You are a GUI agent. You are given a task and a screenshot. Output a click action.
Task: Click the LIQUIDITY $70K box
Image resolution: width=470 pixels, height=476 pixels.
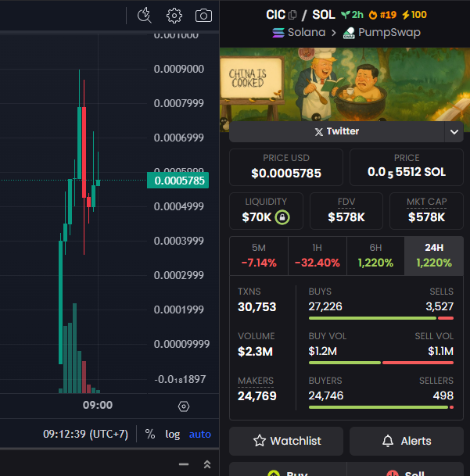(266, 211)
